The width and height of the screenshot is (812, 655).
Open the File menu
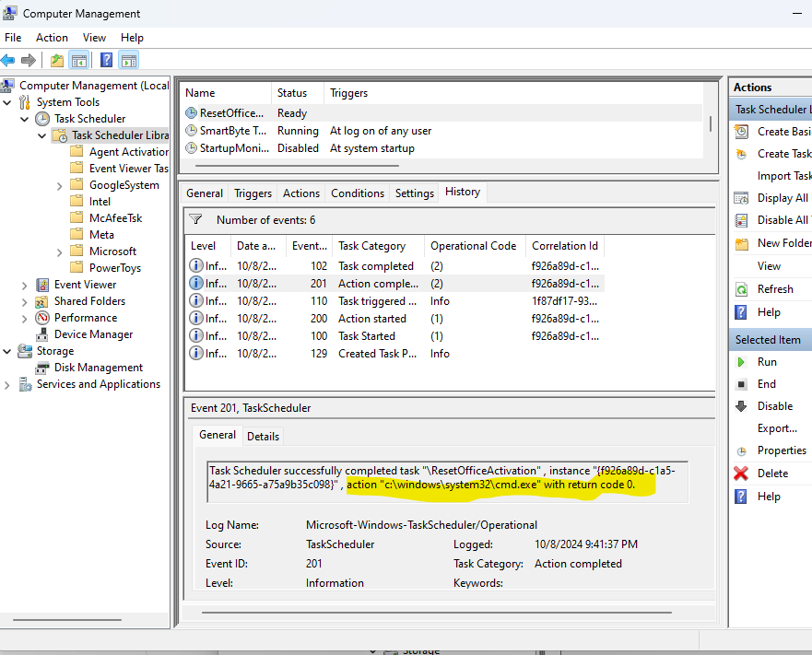(x=13, y=38)
